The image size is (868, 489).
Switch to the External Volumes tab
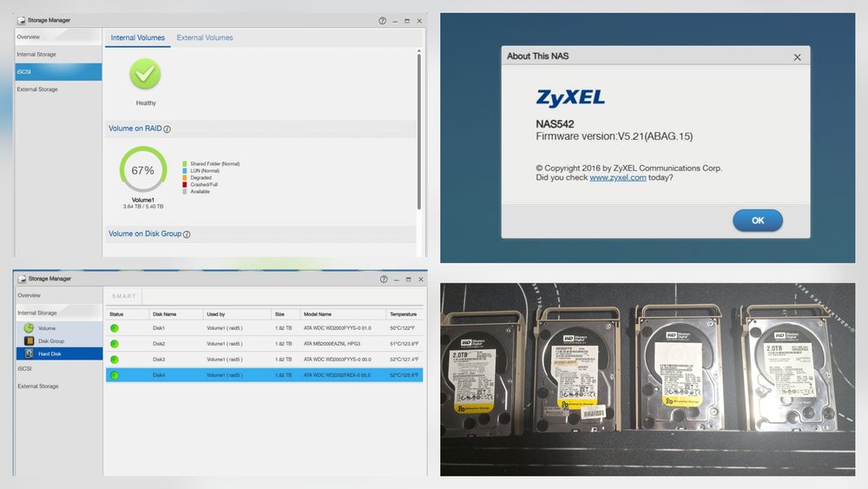(205, 37)
